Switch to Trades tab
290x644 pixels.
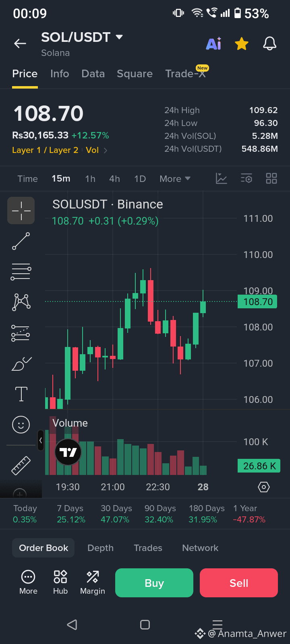click(148, 548)
